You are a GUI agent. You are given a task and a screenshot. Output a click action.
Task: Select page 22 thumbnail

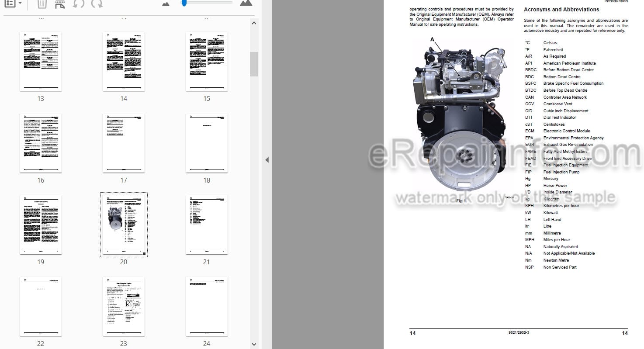[41, 306]
